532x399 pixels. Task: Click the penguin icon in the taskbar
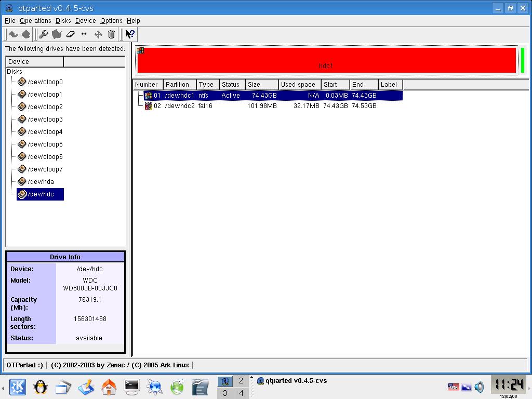40,387
